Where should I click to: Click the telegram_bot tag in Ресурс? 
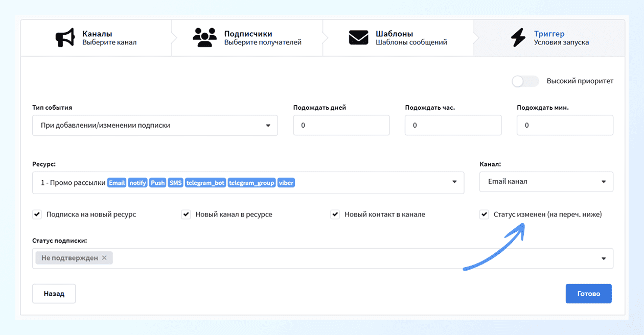205,183
